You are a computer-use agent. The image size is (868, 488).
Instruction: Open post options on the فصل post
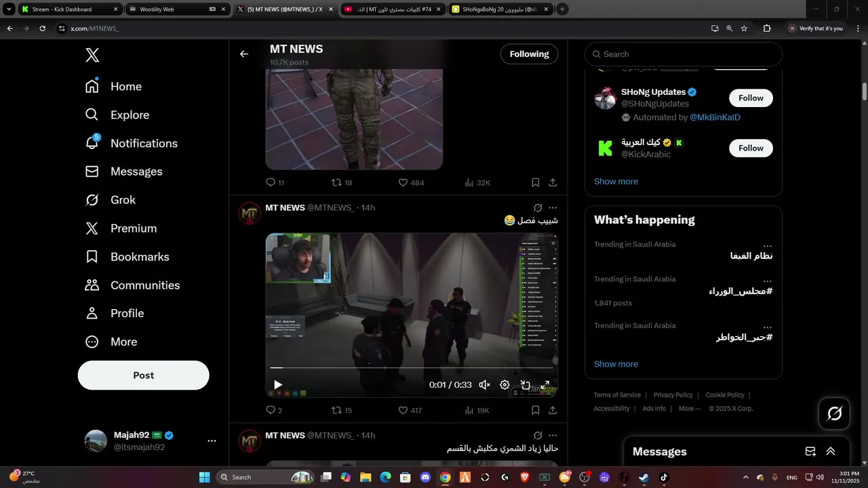553,207
